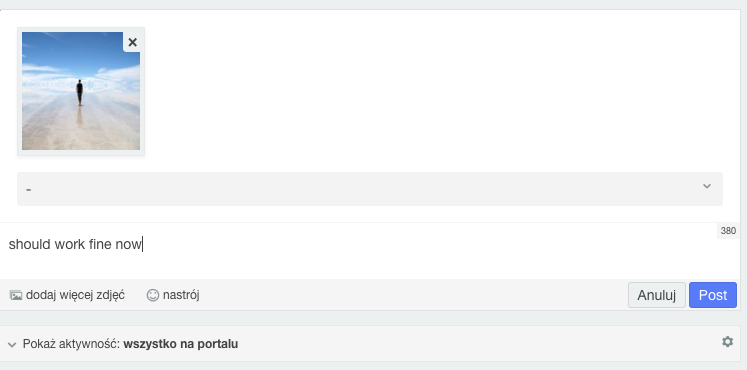Click the dodaj więcej zdjęć link

coord(75,295)
